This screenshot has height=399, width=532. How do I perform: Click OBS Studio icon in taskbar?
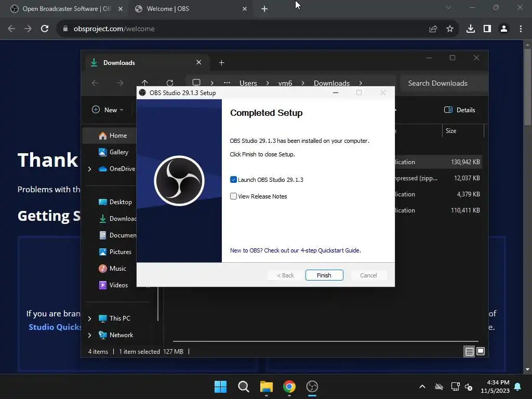[x=312, y=387]
